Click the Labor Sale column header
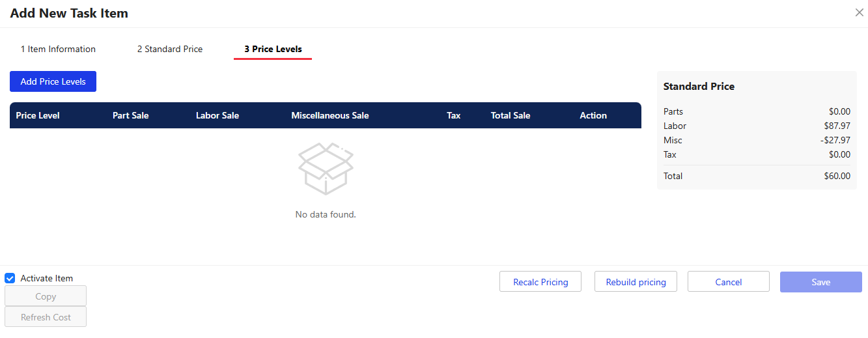The width and height of the screenshot is (868, 338). (x=217, y=115)
